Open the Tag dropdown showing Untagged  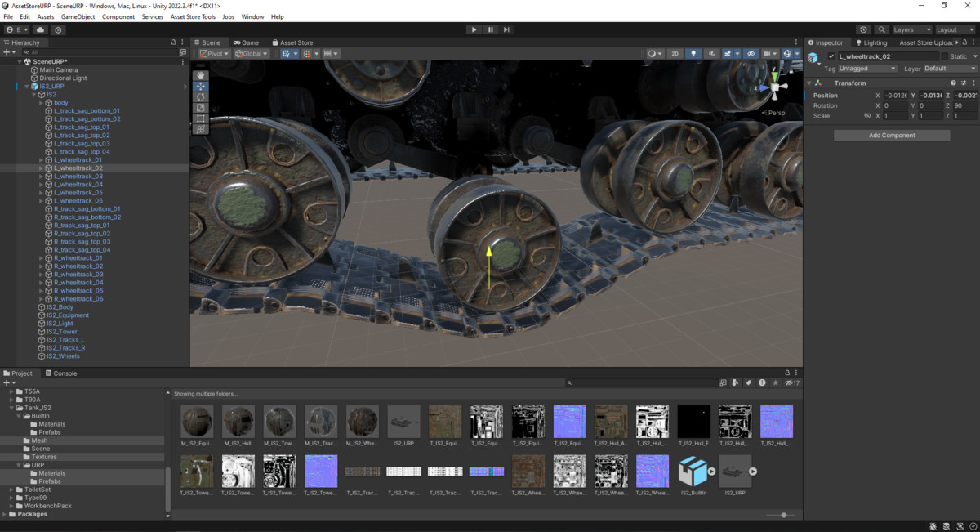tap(867, 69)
